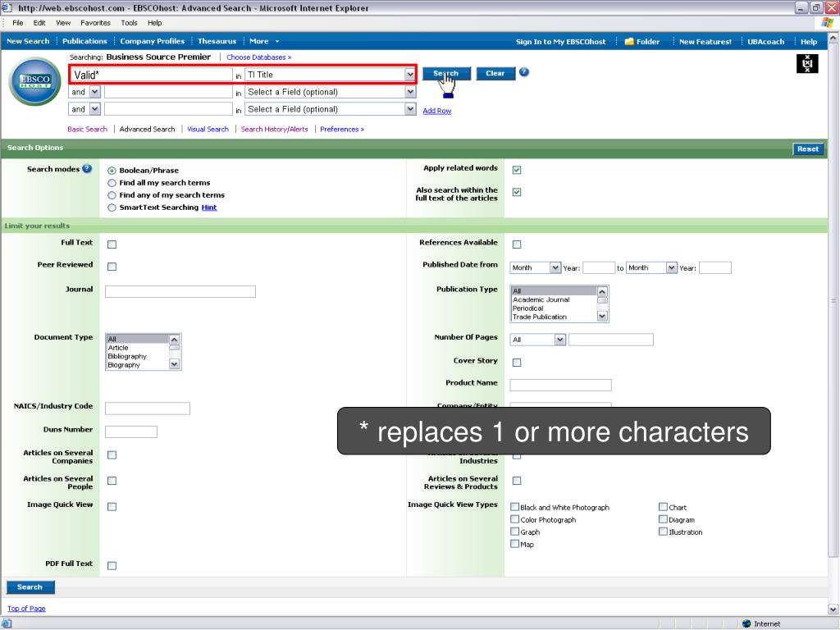
Task: Click the blue Search button at top
Action: tap(446, 73)
